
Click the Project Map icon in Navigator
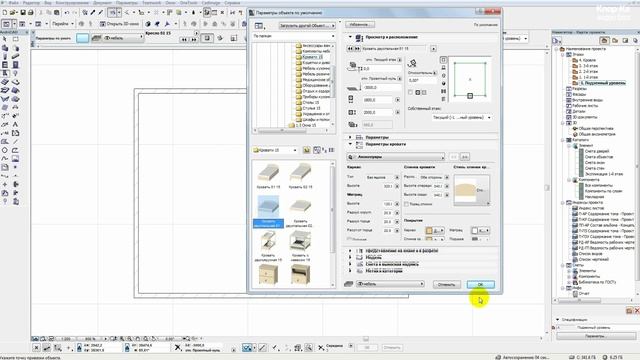pos(604,40)
